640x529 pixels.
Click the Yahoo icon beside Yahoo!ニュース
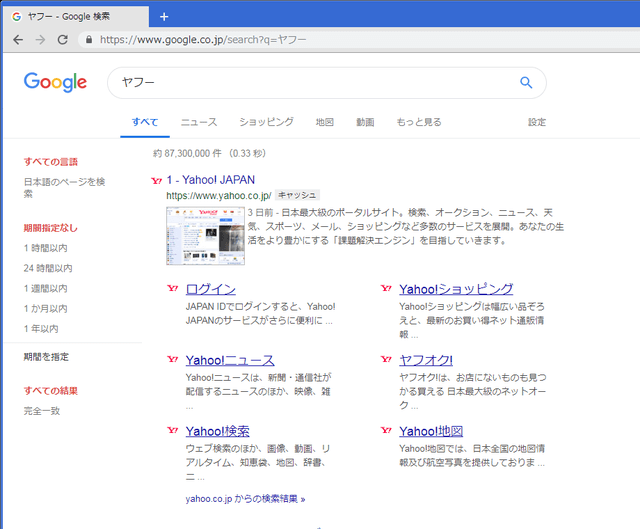point(173,359)
